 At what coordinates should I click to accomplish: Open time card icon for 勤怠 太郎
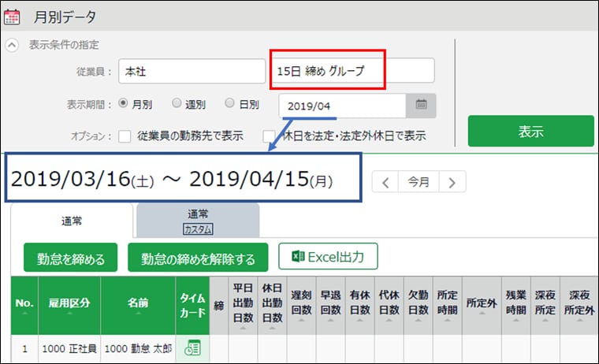[192, 348]
